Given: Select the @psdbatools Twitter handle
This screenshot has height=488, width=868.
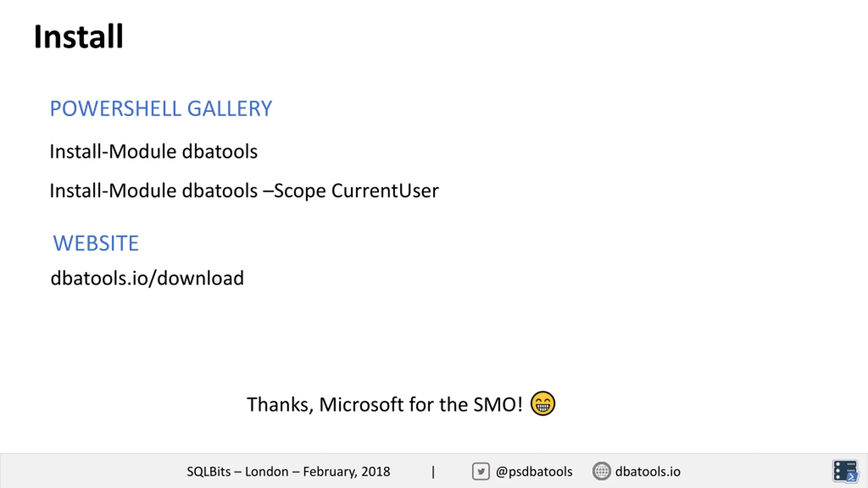Looking at the screenshot, I should click(x=534, y=472).
